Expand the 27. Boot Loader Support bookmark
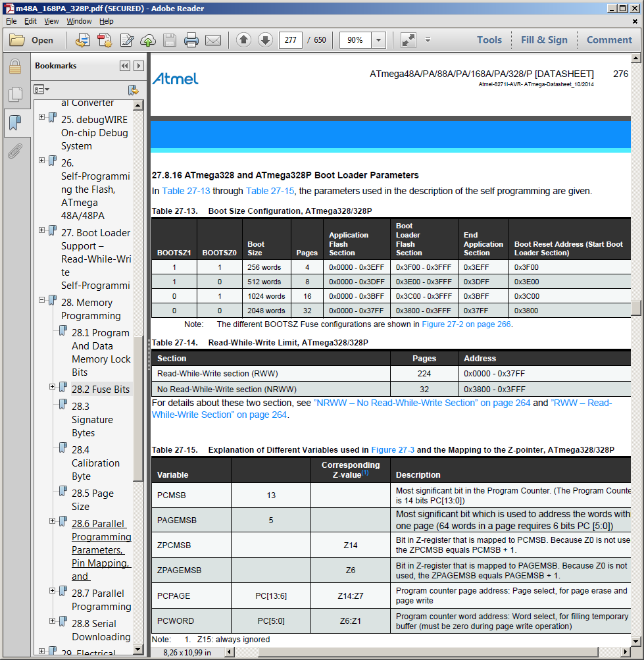Image resolution: width=644 pixels, height=660 pixels. 42,230
